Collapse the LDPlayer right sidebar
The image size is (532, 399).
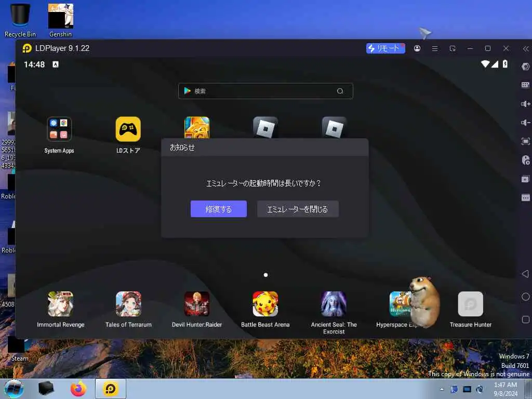click(x=526, y=49)
